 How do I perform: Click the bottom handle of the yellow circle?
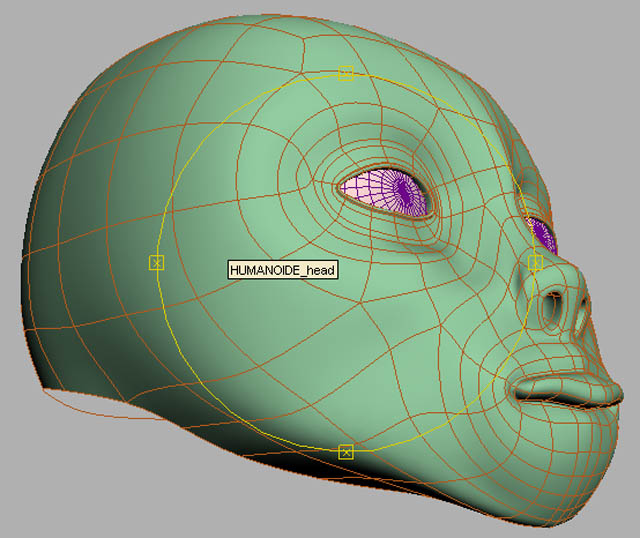(346, 452)
